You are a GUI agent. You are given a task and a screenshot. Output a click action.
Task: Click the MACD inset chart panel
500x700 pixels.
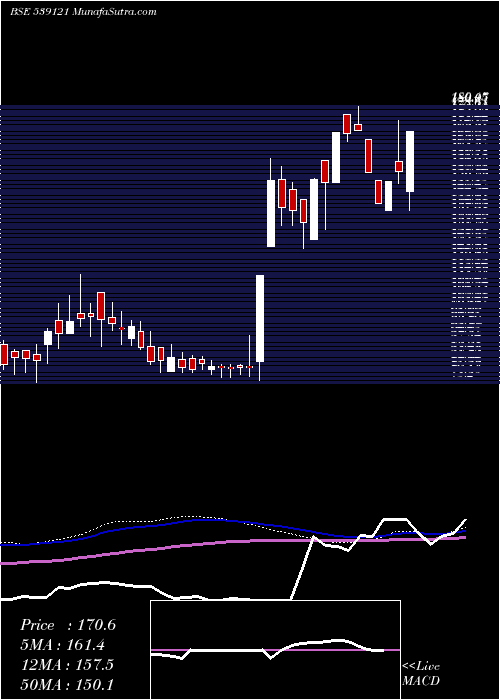tap(275, 650)
